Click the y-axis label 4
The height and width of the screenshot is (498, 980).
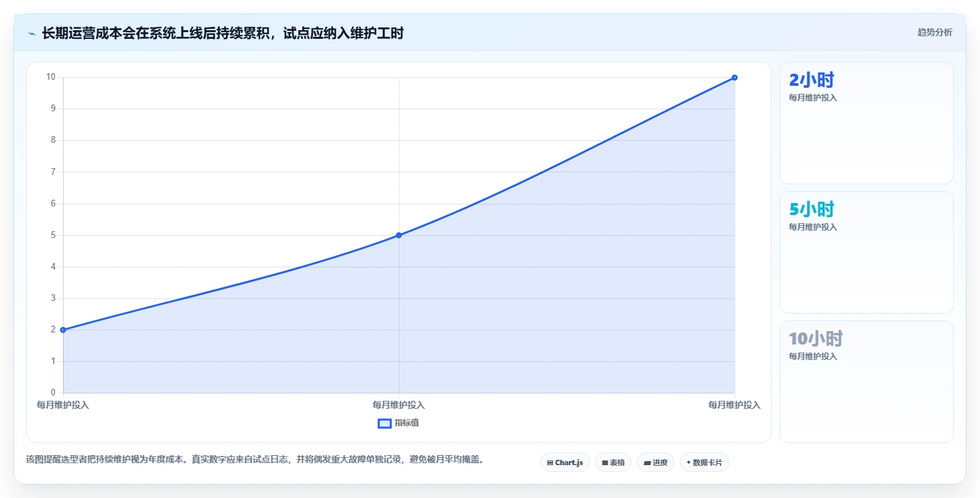click(x=53, y=267)
